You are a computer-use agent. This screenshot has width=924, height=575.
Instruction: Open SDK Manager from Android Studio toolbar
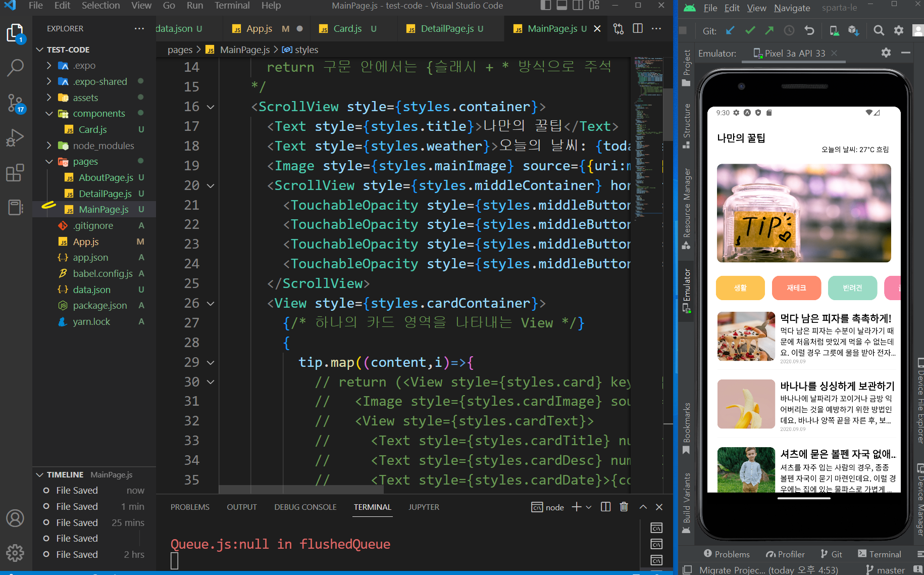[x=854, y=31]
